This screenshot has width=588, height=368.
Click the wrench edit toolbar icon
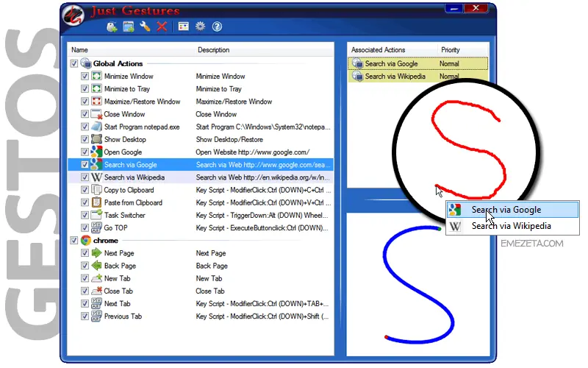(145, 26)
